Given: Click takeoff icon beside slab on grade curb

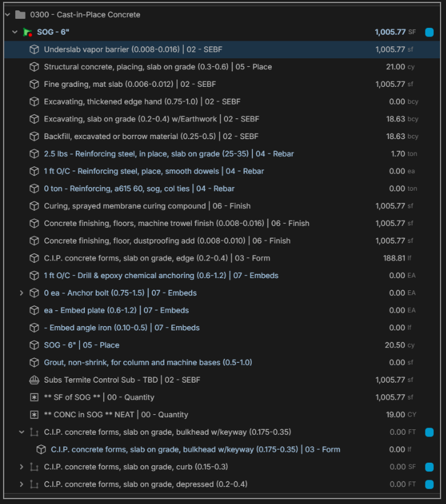Looking at the screenshot, I should tap(35, 467).
